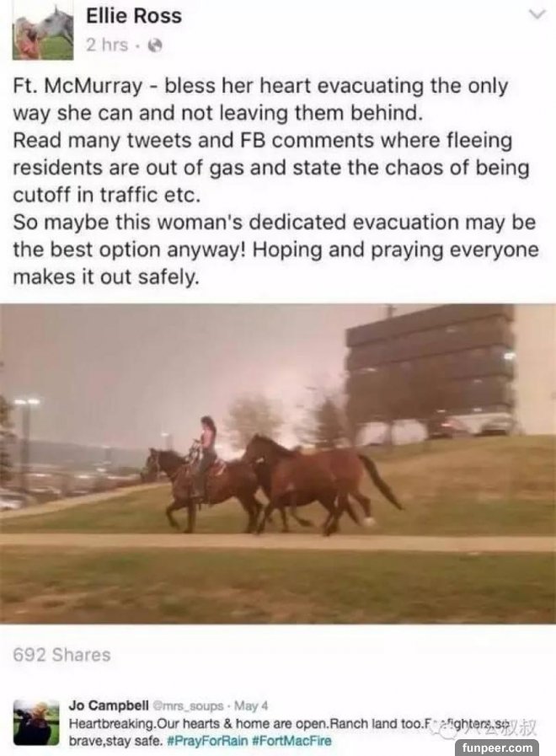View the 692 Shares list
Image resolution: width=556 pixels, height=756 pixels.
tap(61, 655)
